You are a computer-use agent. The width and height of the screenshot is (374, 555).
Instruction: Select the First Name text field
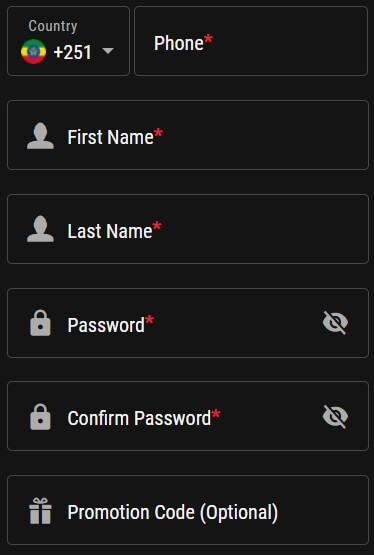[188, 135]
